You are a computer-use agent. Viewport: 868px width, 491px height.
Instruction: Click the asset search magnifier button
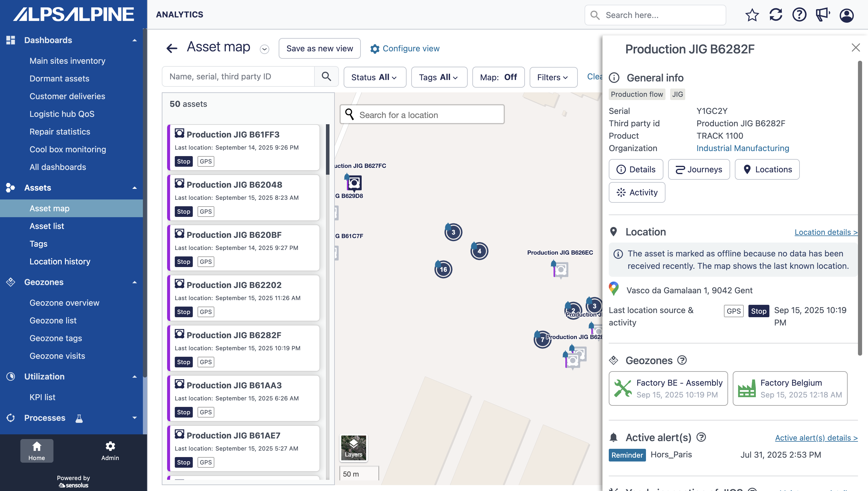[326, 76]
